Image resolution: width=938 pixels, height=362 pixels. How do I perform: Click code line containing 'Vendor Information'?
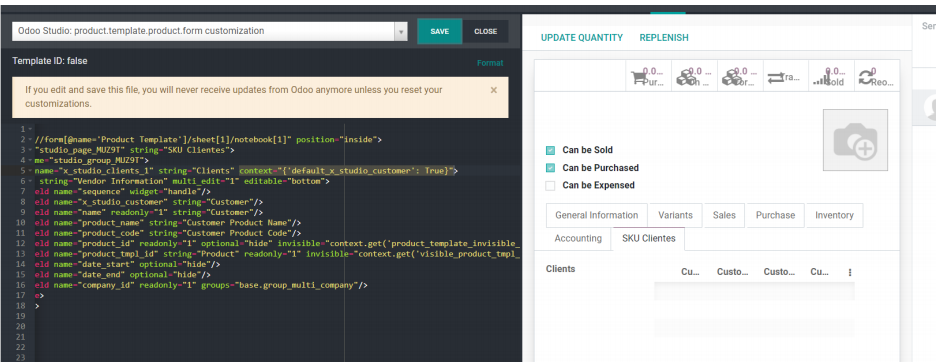(x=182, y=181)
